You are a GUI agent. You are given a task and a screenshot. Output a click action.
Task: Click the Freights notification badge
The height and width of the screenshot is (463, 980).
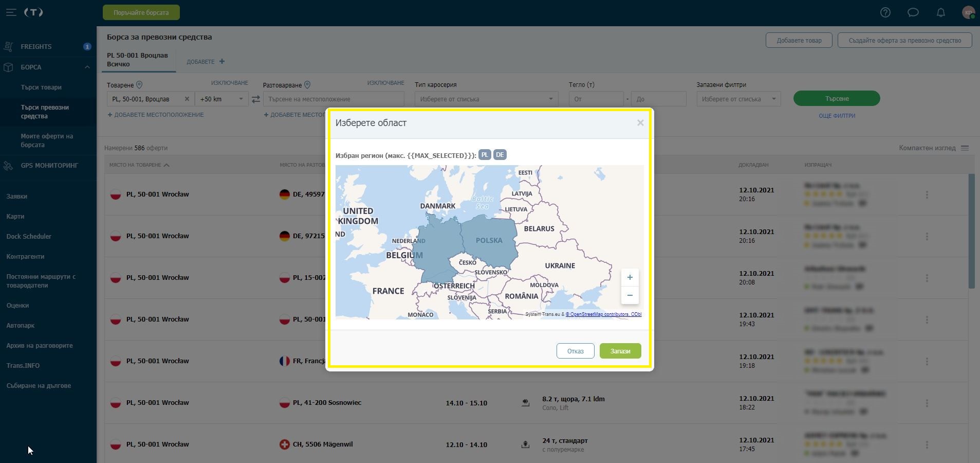point(87,46)
